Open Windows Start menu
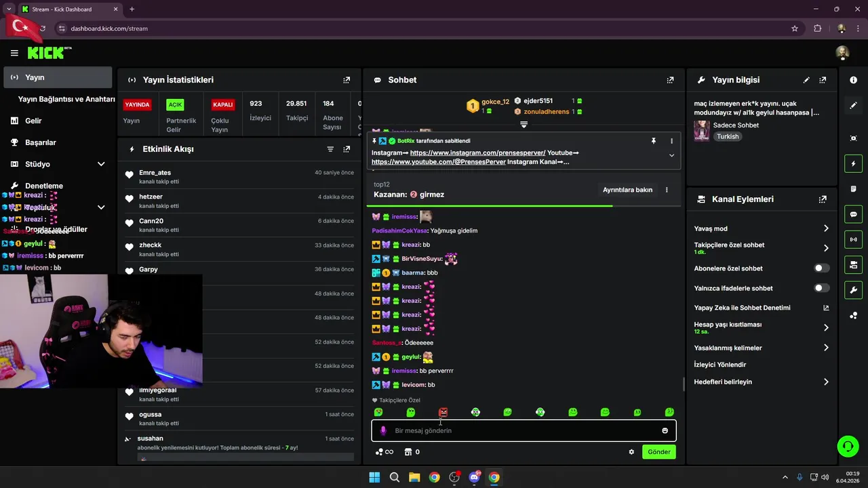The image size is (868, 488). click(x=374, y=477)
